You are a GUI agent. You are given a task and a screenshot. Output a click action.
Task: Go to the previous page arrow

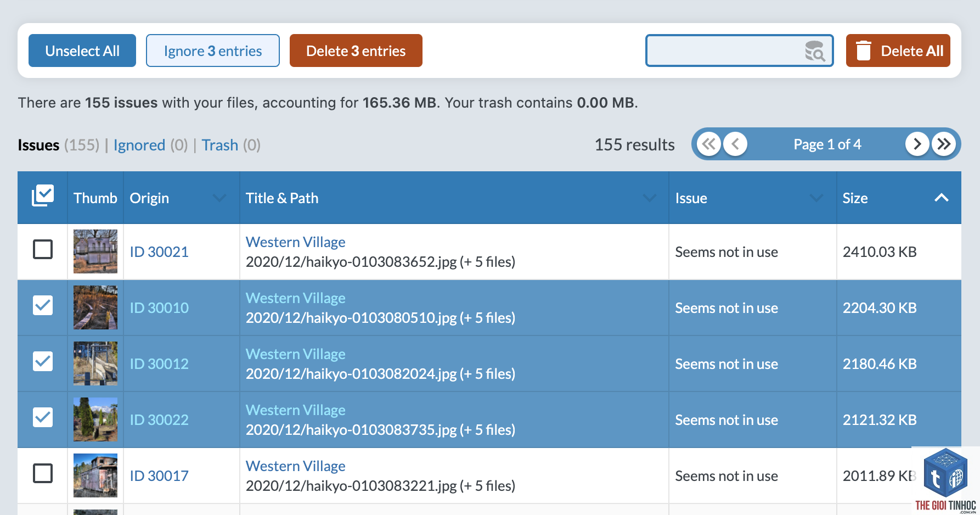[x=735, y=144]
